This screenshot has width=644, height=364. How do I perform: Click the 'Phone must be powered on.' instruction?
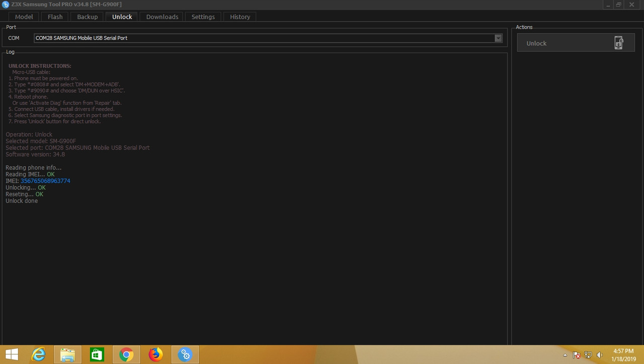click(x=43, y=79)
